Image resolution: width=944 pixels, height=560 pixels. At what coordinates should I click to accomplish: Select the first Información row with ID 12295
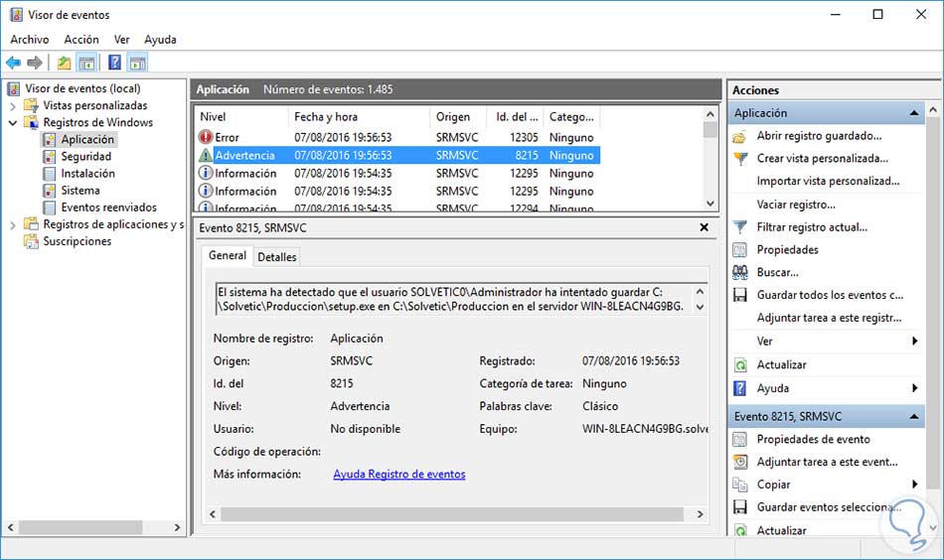click(397, 173)
